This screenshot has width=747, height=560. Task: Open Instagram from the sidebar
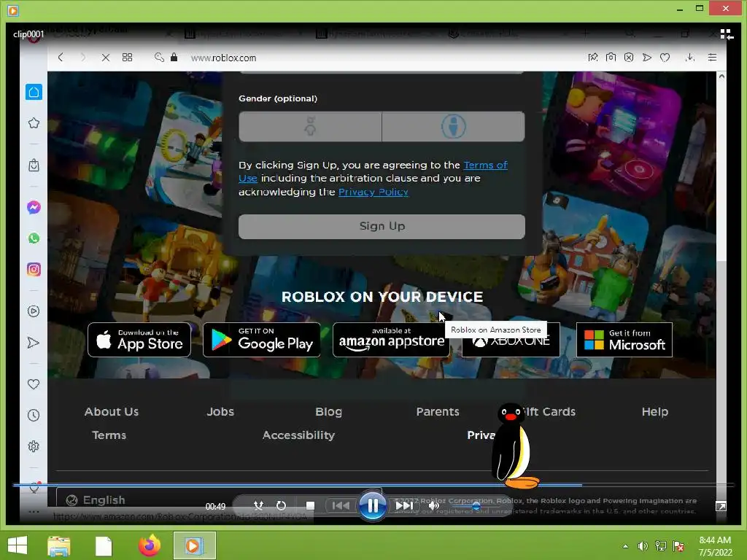34,270
